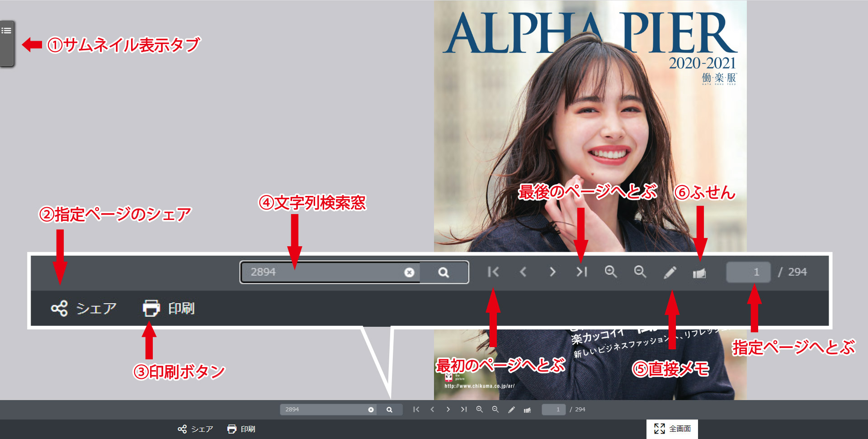Screen dimensions: 868x439
Task: Select pencil memo tool in enlarged callout toolbar
Action: click(x=670, y=272)
